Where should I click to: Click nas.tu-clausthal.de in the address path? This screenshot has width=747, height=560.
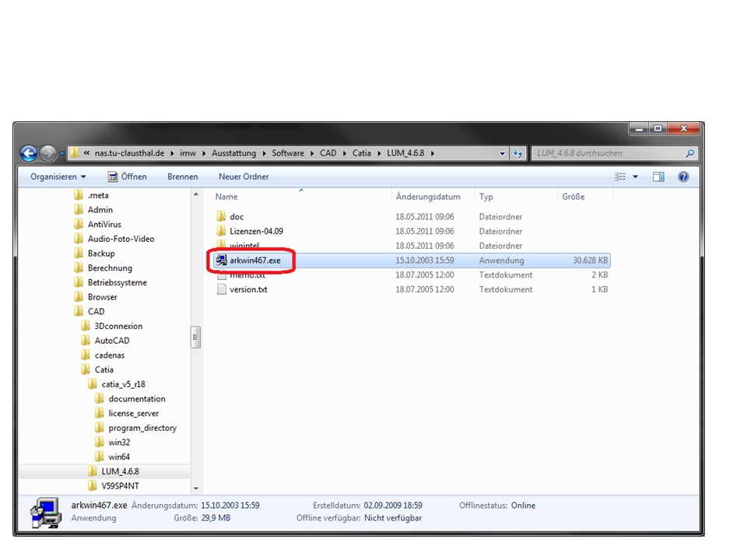click(x=129, y=153)
